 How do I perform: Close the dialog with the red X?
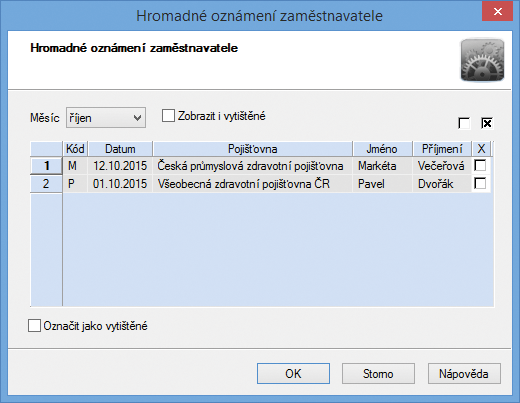498,12
